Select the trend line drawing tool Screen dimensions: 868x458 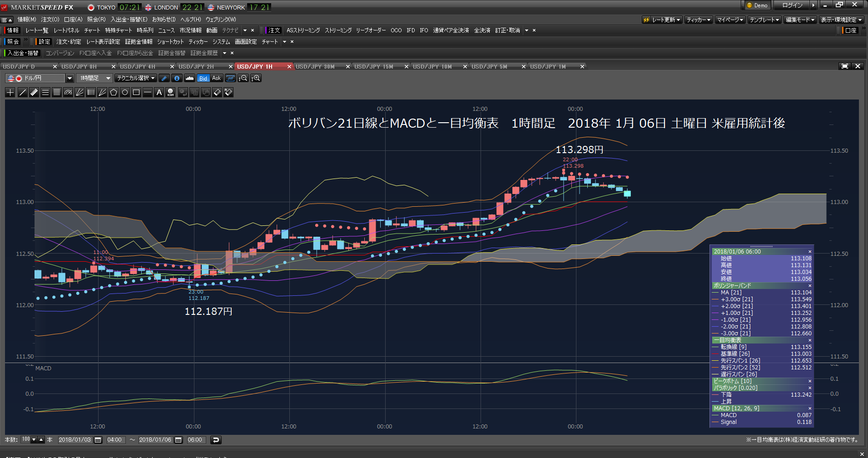coord(22,93)
